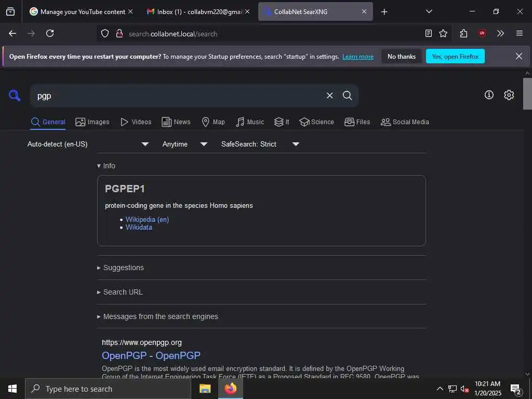Switch to the Videos category
This screenshot has width=532, height=399.
coord(136,122)
